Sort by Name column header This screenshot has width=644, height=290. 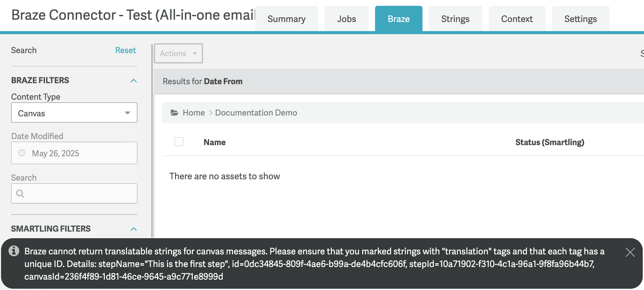(215, 142)
